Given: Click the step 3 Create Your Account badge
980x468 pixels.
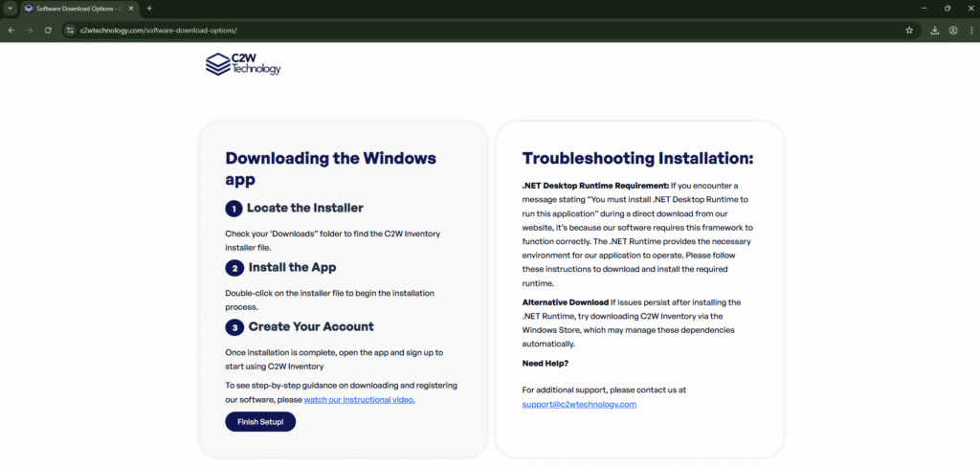Looking at the screenshot, I should [234, 327].
